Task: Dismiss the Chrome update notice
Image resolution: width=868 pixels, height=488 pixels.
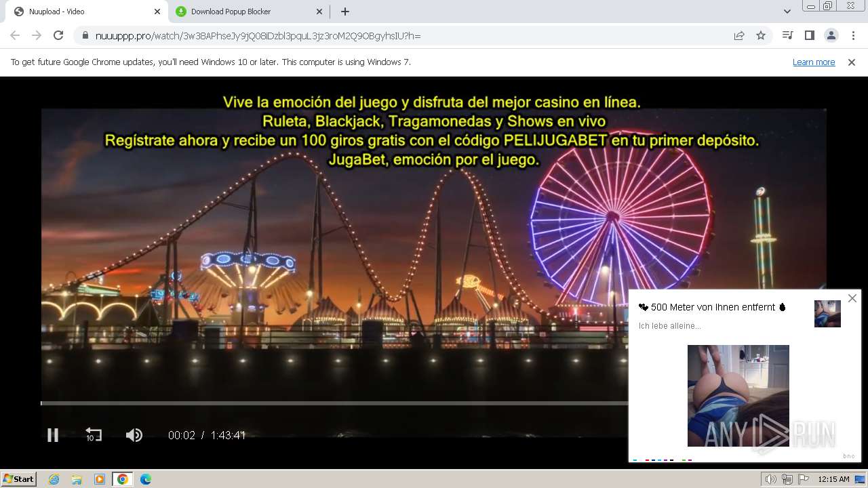Action: pos(852,62)
